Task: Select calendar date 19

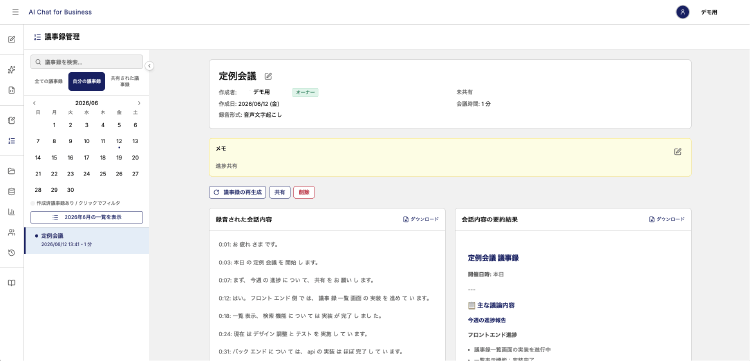Action: tap(119, 157)
